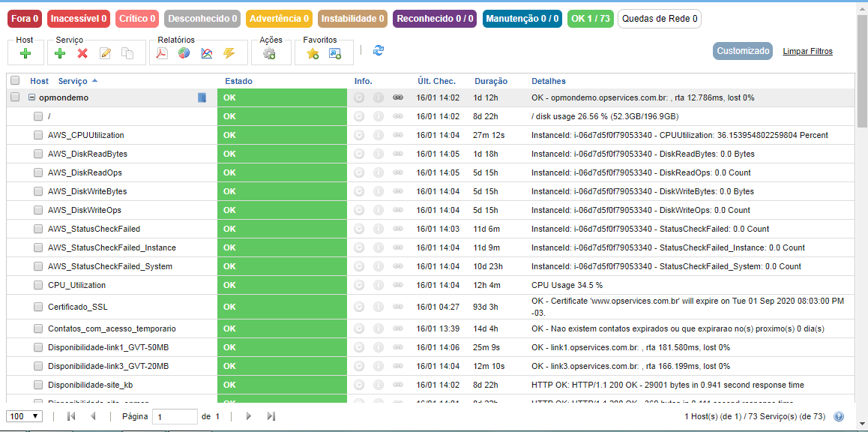868x432 pixels.
Task: Tick the AWS_CPUUtilization service checkbox
Action: coord(38,135)
